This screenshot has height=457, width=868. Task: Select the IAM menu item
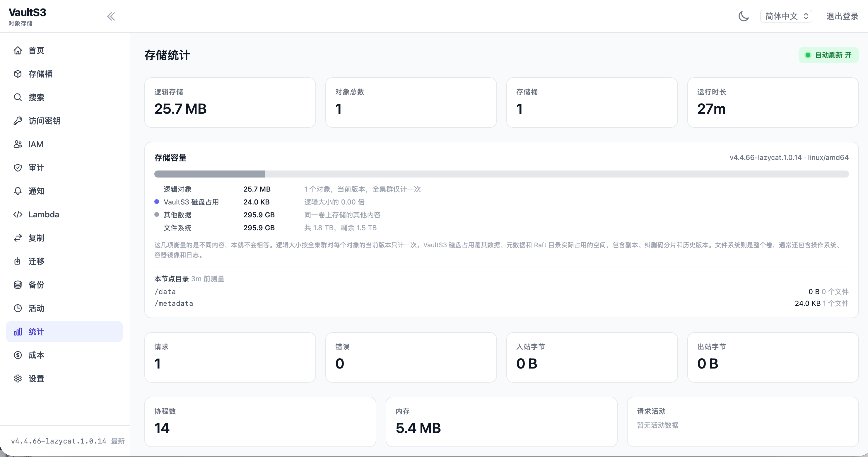point(64,144)
